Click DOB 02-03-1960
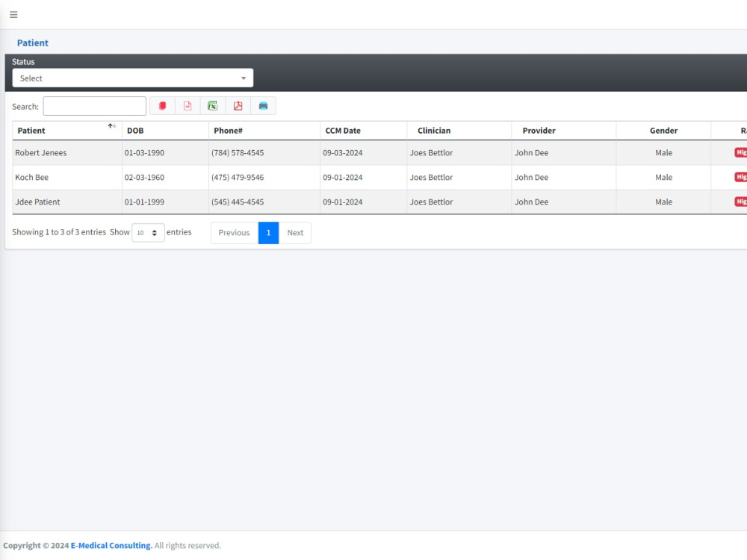The image size is (747, 560). click(x=144, y=177)
